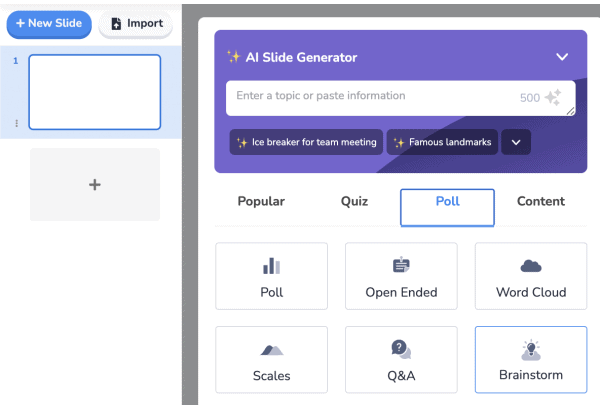
Task: Switch to the Popular tab
Action: click(x=261, y=201)
